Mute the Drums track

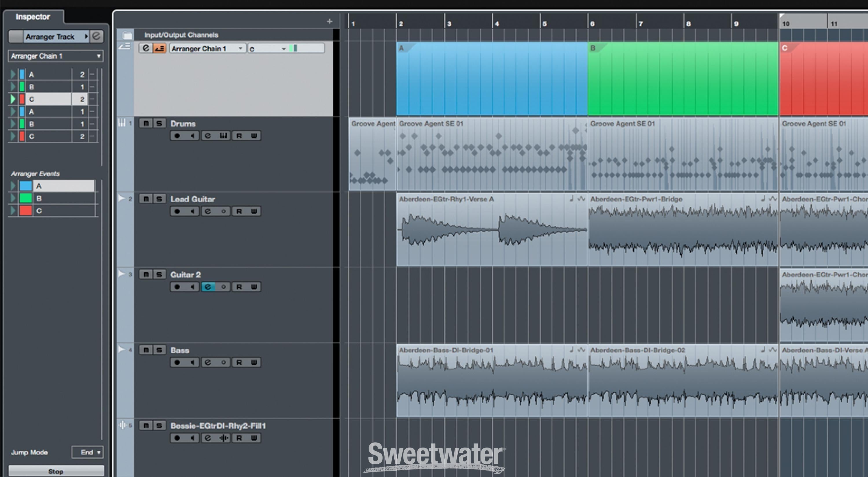click(146, 123)
